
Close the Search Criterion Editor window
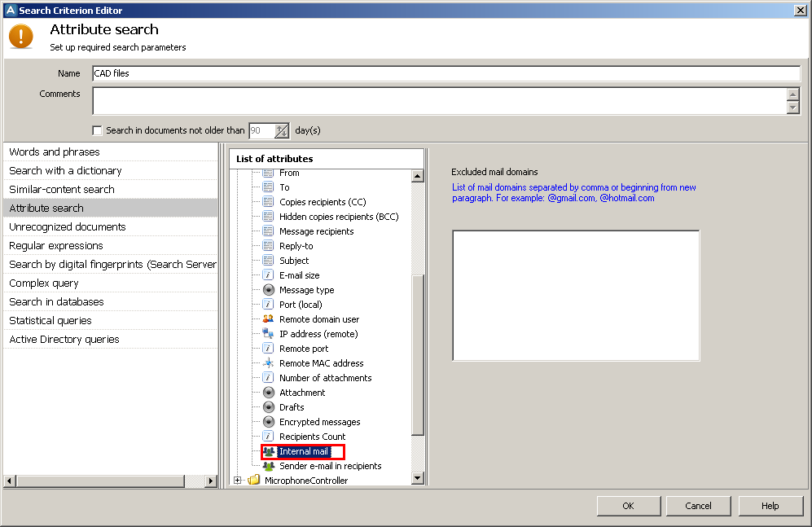click(x=800, y=10)
